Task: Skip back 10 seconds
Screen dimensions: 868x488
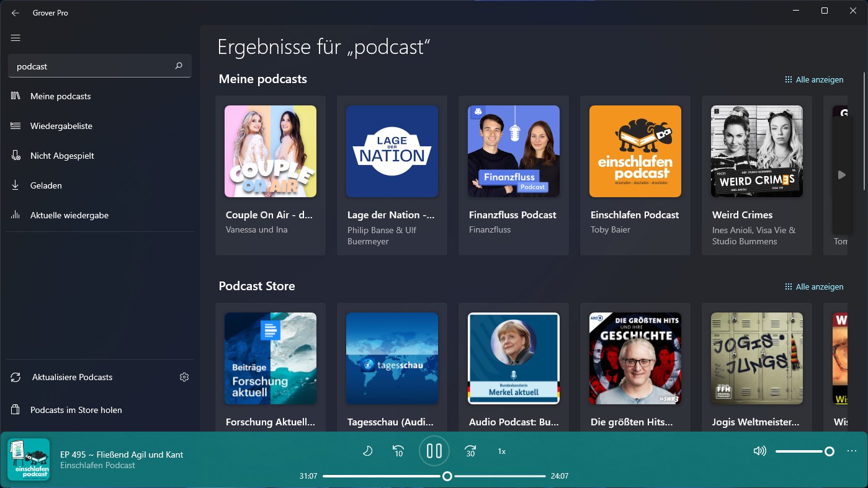Action: [398, 451]
